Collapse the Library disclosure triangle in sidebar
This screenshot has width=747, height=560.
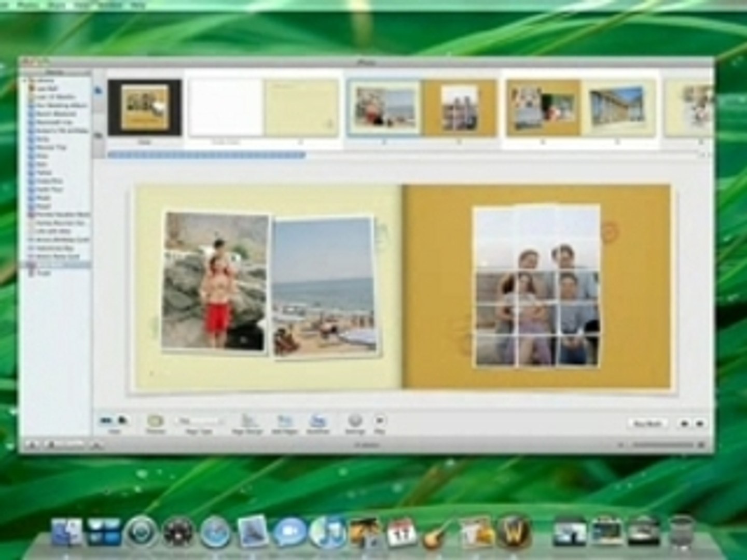[x=24, y=81]
